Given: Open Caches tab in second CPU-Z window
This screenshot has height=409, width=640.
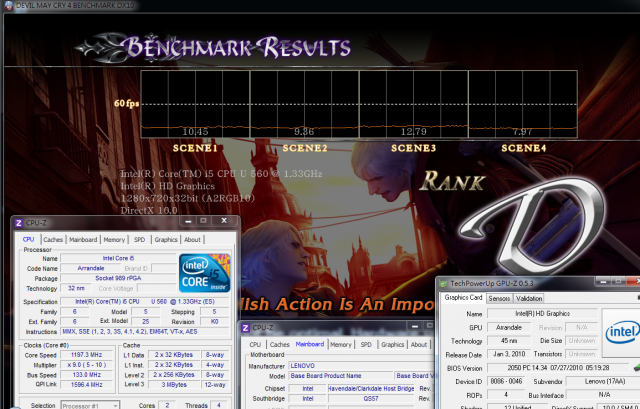Looking at the screenshot, I should click(280, 345).
